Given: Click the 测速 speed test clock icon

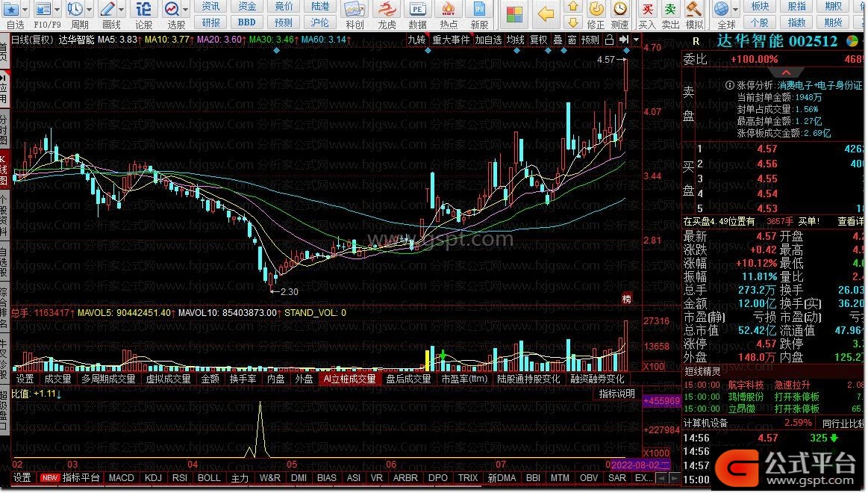Looking at the screenshot, I should [x=620, y=9].
